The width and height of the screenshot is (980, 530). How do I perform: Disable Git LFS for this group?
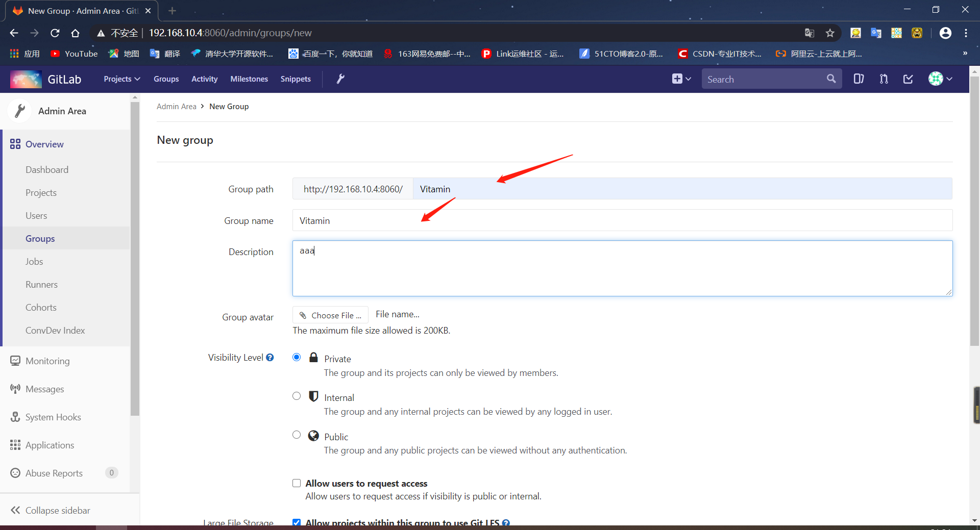point(296,522)
